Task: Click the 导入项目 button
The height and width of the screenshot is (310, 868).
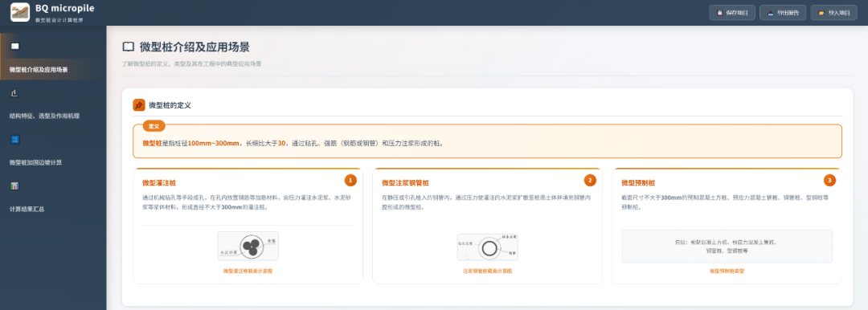Action: click(833, 13)
